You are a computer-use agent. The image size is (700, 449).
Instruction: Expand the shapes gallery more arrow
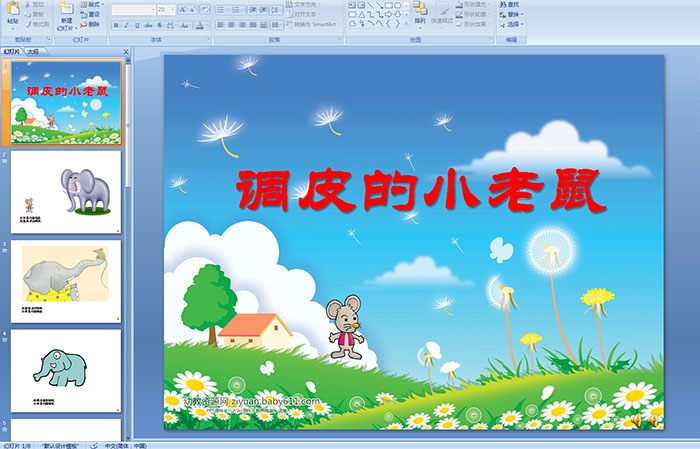click(x=406, y=22)
